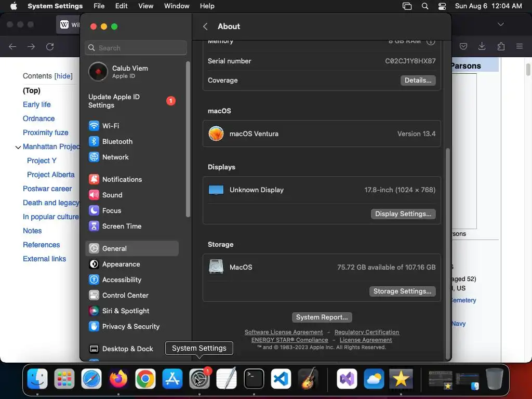Go to External links section
Image resolution: width=532 pixels, height=399 pixels.
pos(45,259)
